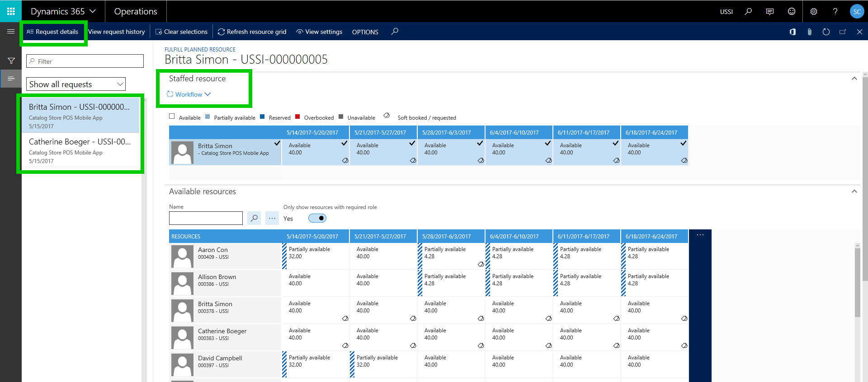Click the search magnifier in top black bar
Image resolution: width=868 pixels, height=382 pixels.
(749, 11)
